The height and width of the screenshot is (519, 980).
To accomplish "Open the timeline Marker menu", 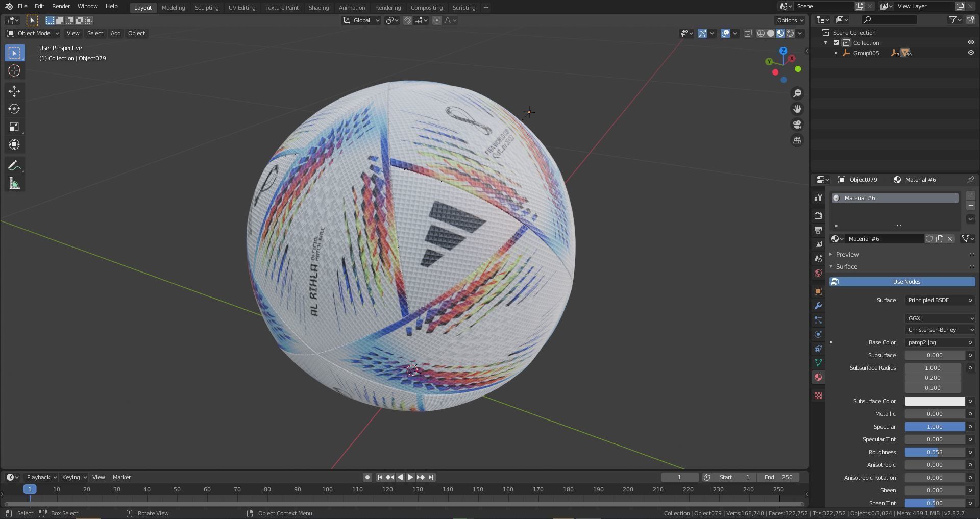I will [x=121, y=477].
